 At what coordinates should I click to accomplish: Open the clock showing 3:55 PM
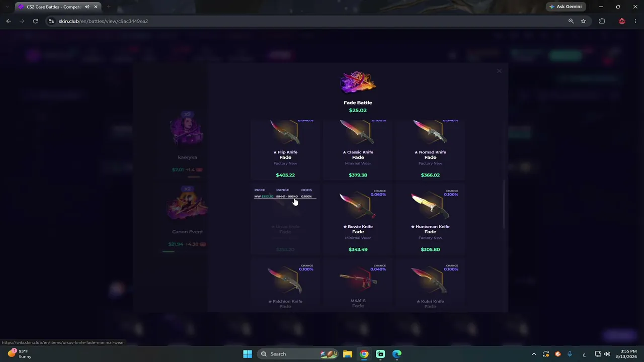pos(625,354)
